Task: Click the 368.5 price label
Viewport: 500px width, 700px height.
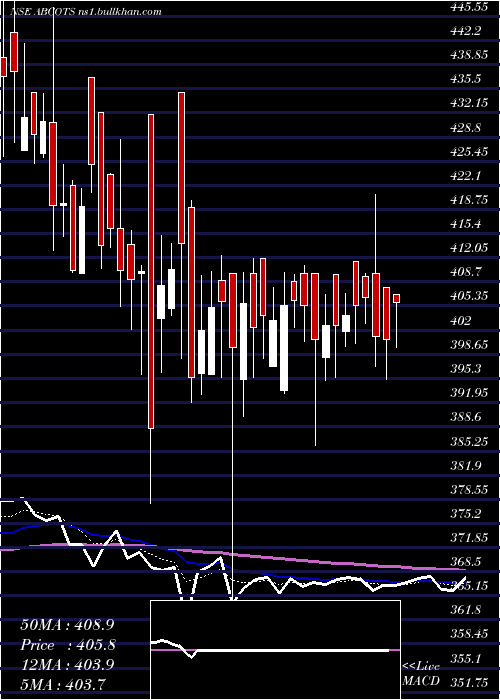Action: click(464, 562)
